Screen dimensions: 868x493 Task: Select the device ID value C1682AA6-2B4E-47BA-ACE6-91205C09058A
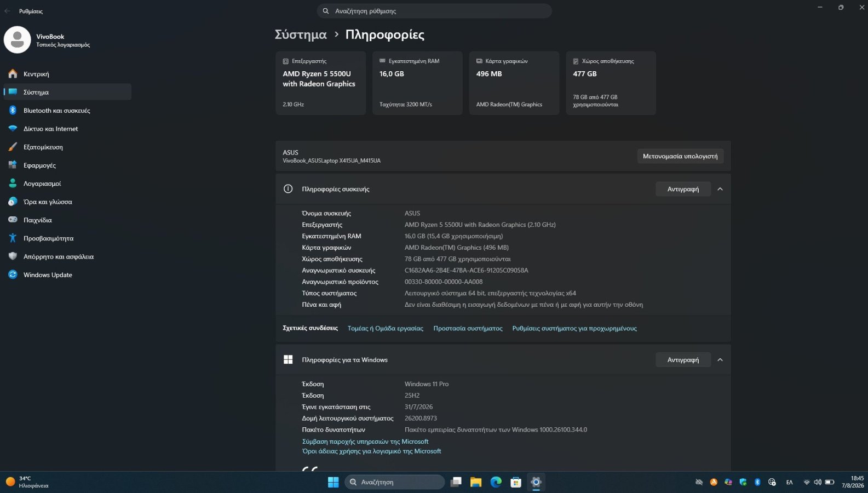click(467, 271)
